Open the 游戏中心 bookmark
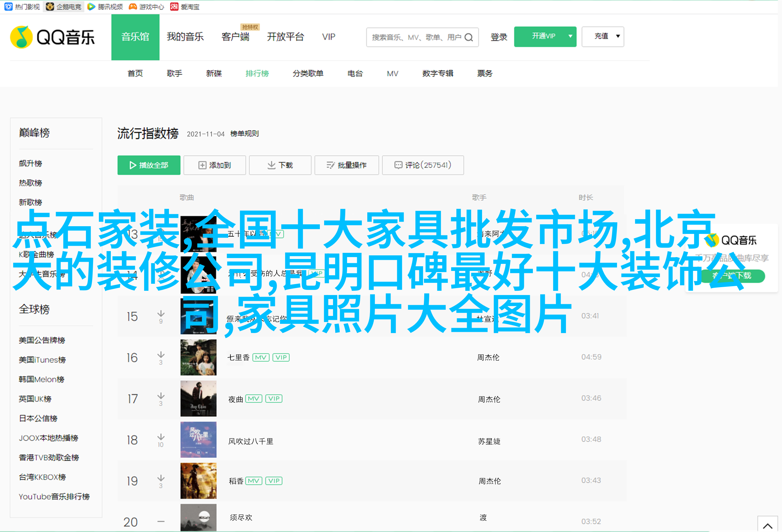The height and width of the screenshot is (532, 782). coord(146,7)
